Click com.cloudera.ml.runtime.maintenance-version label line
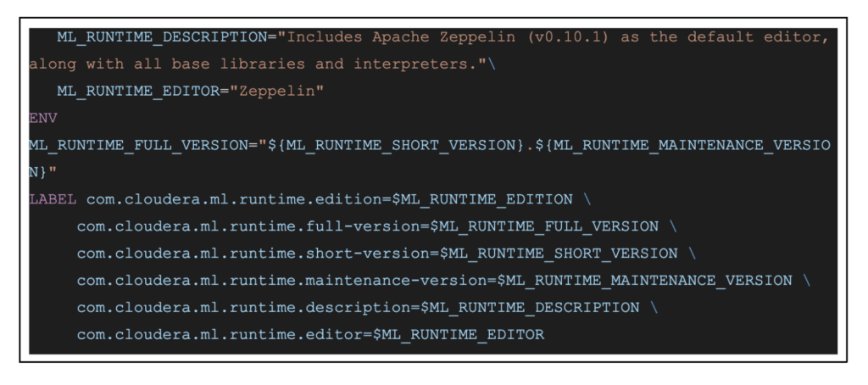This screenshot has height=385, width=868. pyautogui.click(x=434, y=280)
